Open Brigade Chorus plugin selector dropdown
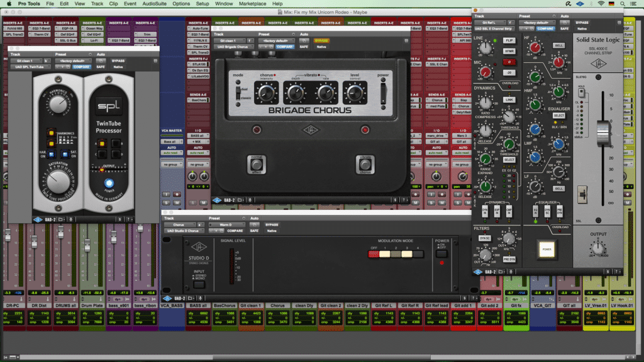 (x=233, y=47)
